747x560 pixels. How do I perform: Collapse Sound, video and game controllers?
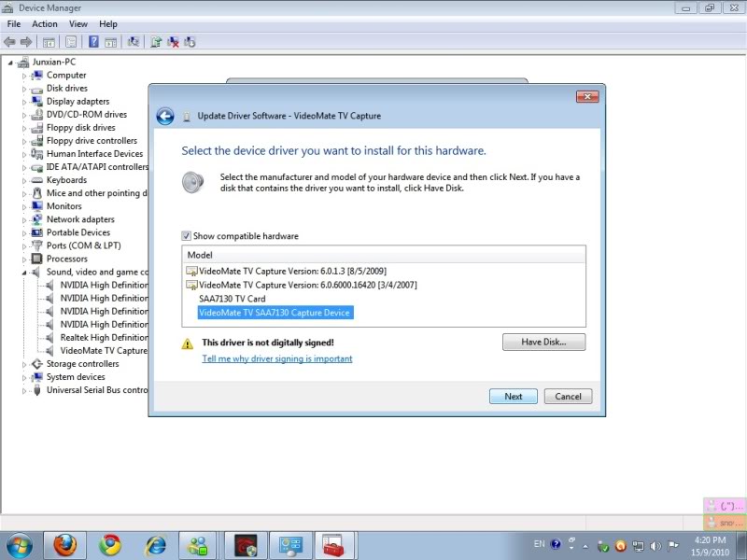(25, 272)
